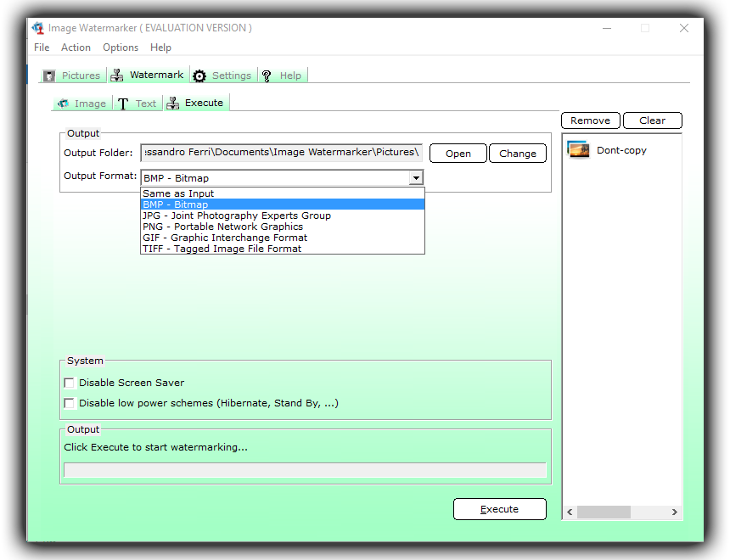
Task: Select BMP - Bitmap in the list
Action: point(282,204)
